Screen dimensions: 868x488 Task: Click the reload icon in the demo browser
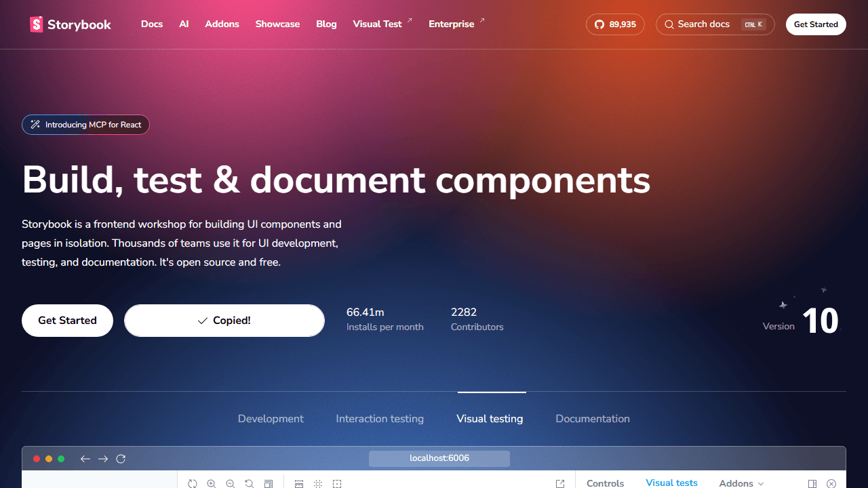121,459
